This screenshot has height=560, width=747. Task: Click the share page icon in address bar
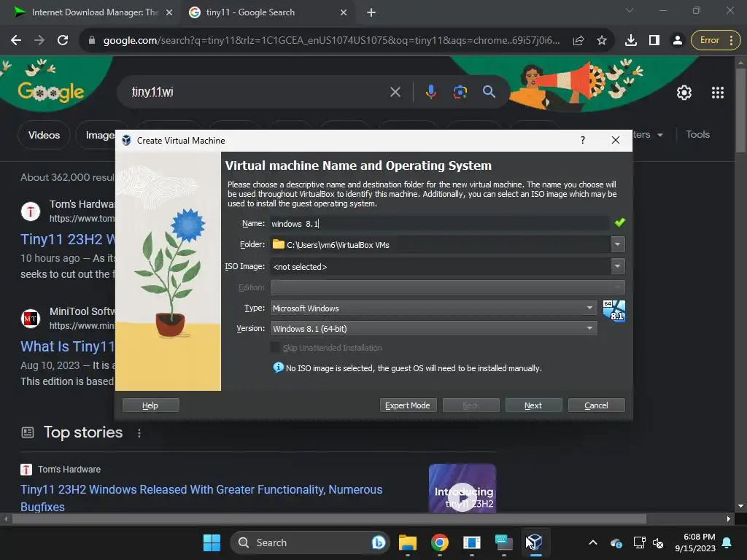pyautogui.click(x=578, y=41)
